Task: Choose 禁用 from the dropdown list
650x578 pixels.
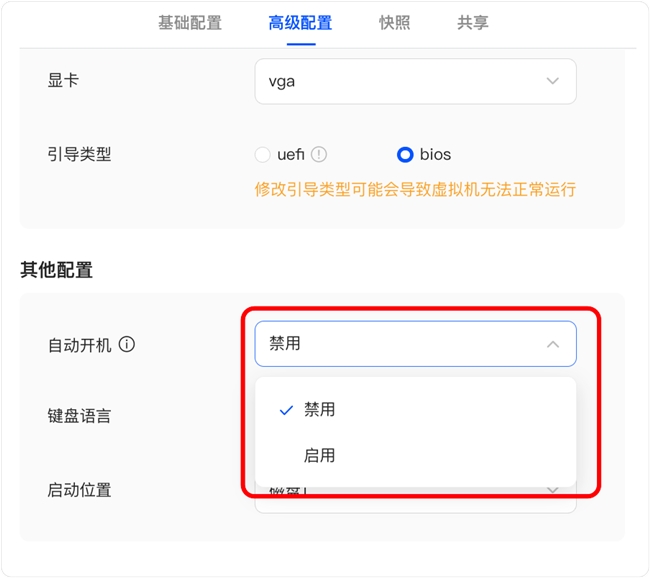Action: click(x=320, y=409)
